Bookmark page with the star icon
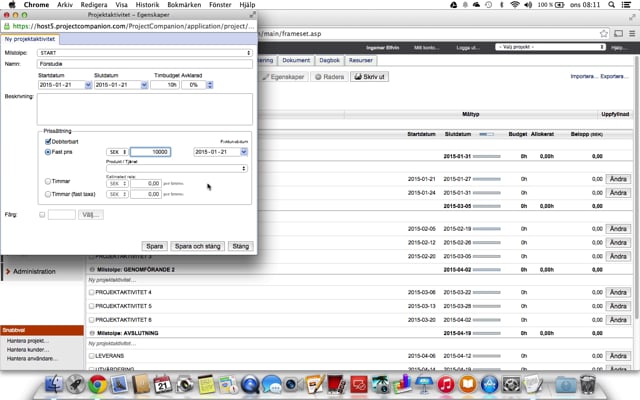This screenshot has height=400, width=640. [x=604, y=33]
